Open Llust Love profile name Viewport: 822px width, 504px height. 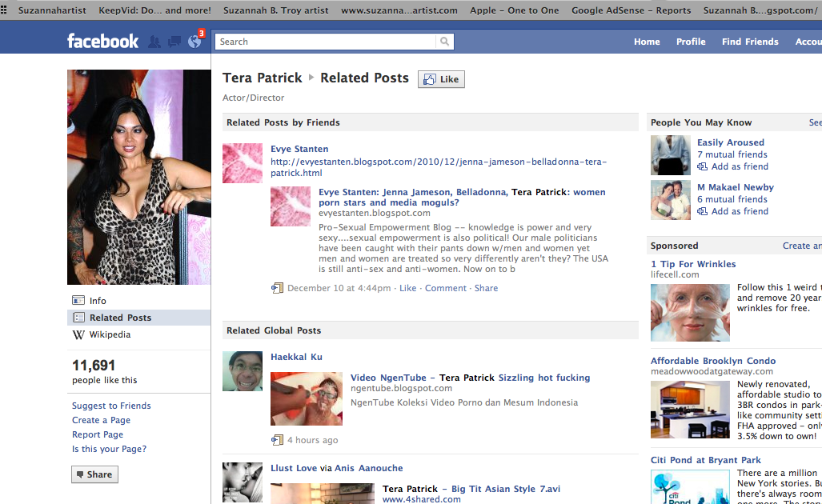[x=294, y=468]
